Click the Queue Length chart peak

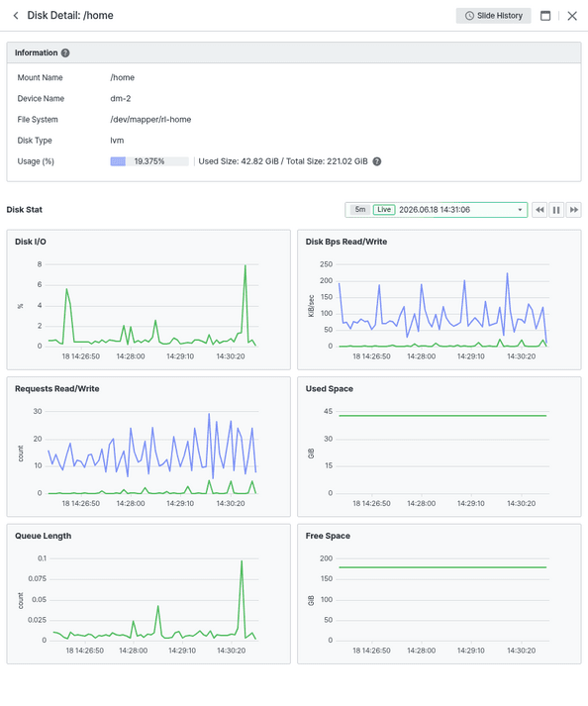(242, 561)
